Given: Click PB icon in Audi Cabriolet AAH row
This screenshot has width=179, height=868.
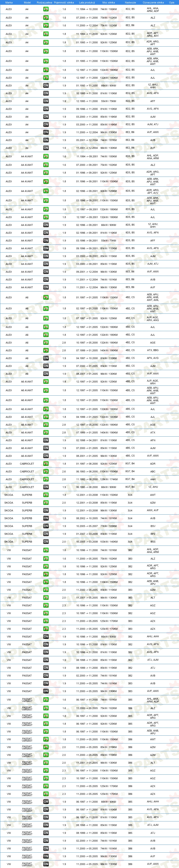Looking at the screenshot, I should coord(46,479).
